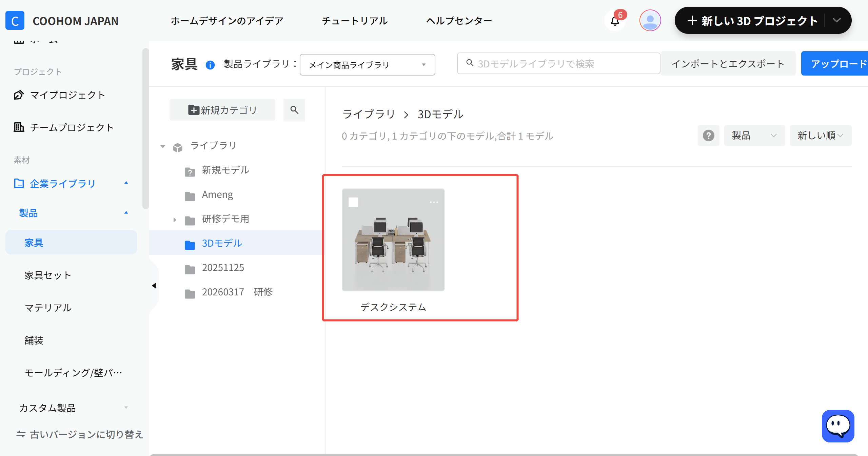This screenshot has height=456, width=868.
Task: Click the 企業ライブラリ folder icon
Action: (x=19, y=183)
